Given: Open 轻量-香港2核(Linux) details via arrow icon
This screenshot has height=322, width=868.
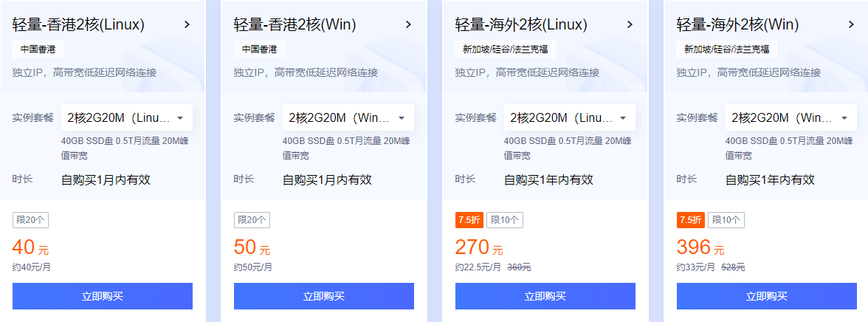Looking at the screenshot, I should (187, 24).
